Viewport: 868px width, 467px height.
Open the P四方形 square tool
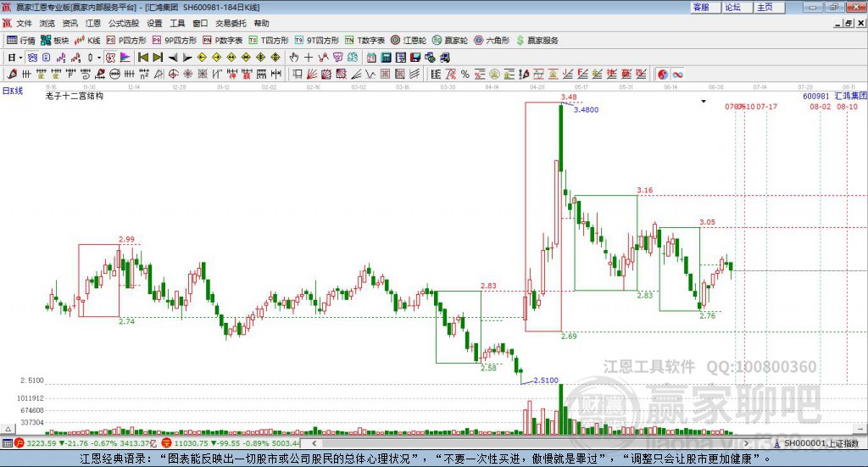[126, 41]
